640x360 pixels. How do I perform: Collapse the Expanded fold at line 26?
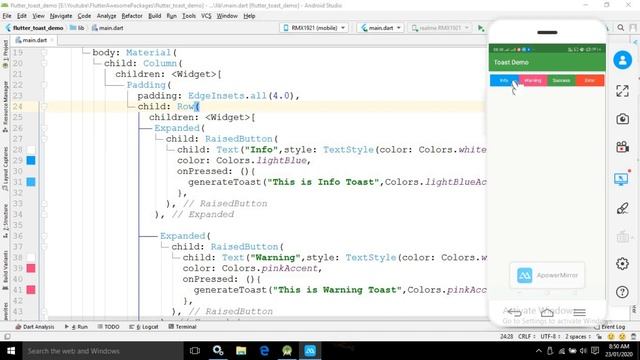44,128
